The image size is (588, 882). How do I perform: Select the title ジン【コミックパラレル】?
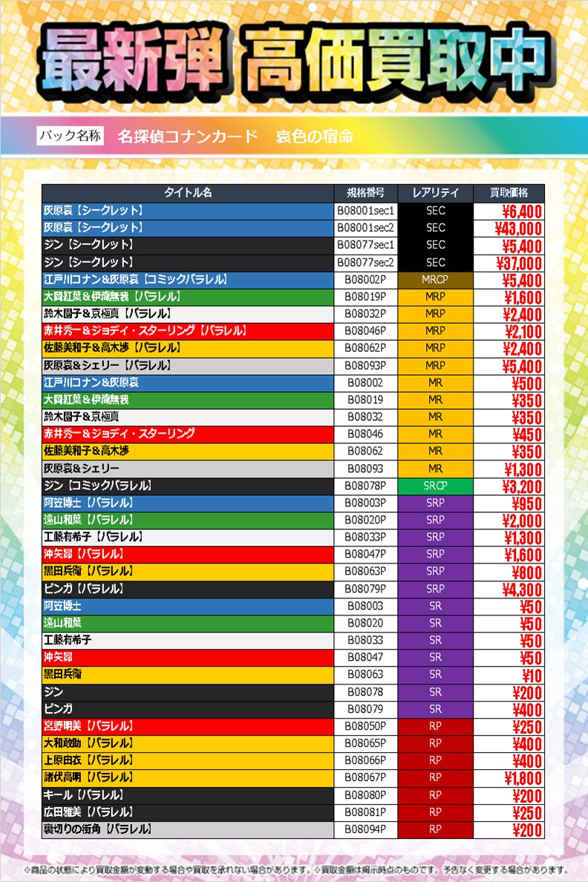click(x=98, y=486)
